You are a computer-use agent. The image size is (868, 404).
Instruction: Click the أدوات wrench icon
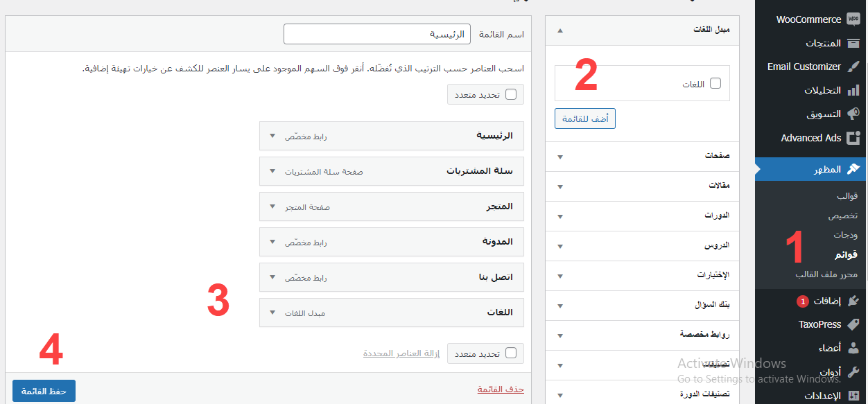pyautogui.click(x=853, y=371)
